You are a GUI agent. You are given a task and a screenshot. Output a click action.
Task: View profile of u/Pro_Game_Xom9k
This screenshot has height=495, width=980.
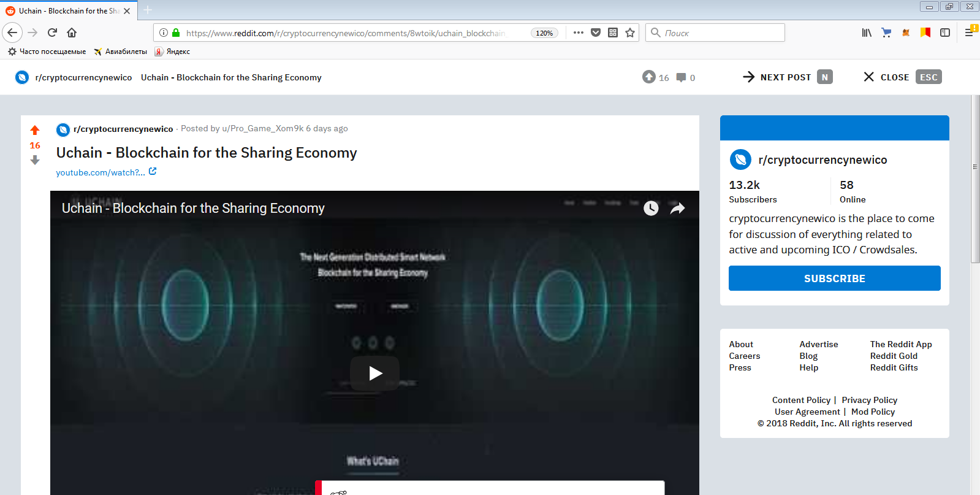click(x=263, y=128)
